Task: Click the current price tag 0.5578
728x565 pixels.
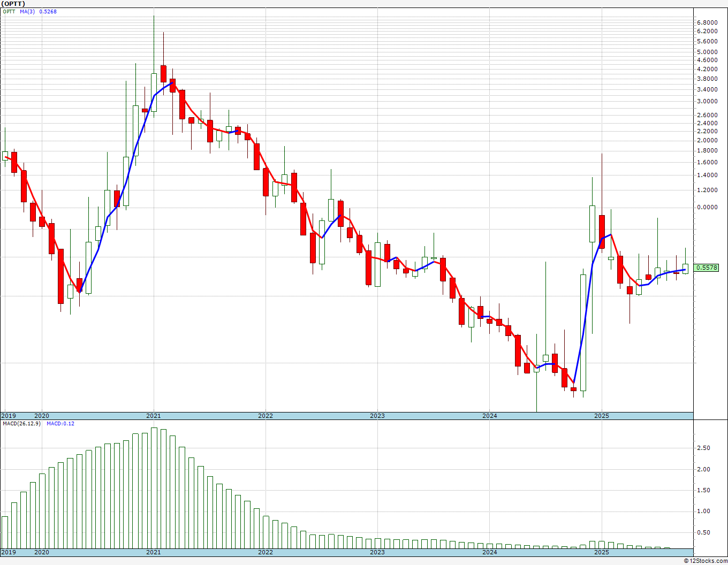Action: (706, 268)
